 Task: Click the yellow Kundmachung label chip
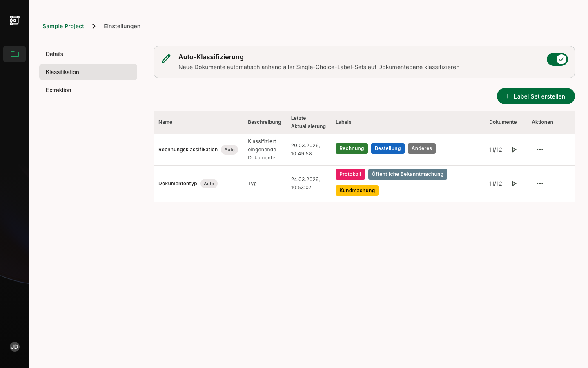[x=357, y=191]
